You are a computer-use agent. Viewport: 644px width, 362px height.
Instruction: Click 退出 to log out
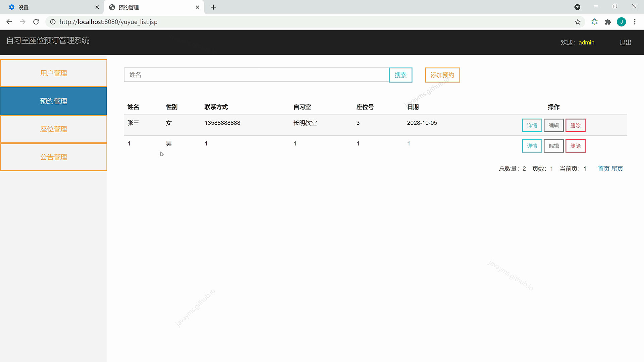[x=625, y=42]
